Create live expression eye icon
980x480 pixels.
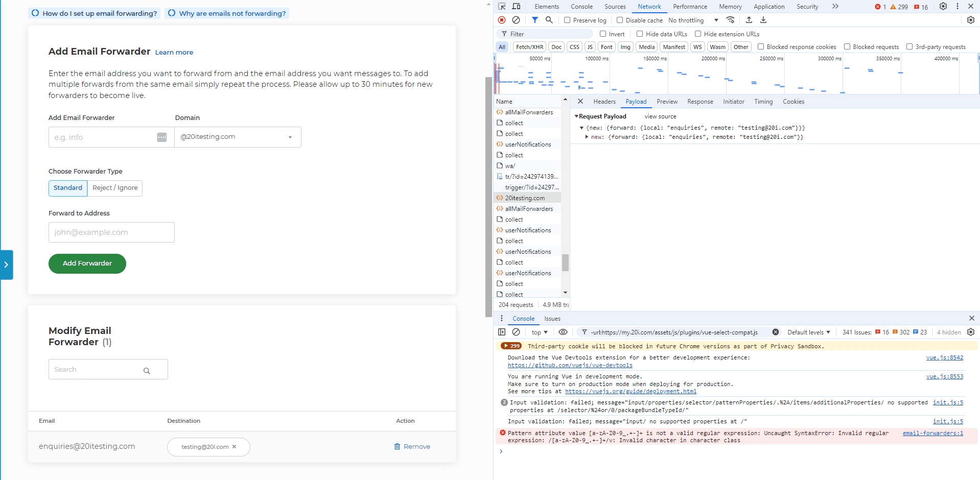tap(563, 332)
